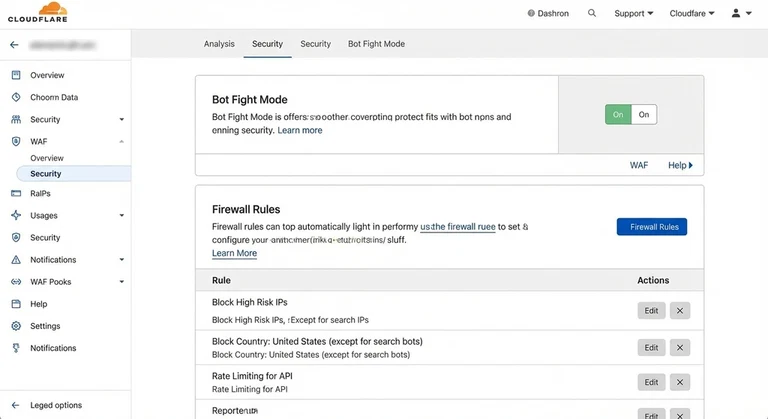This screenshot has height=419, width=768.
Task: Open Overview via its sidebar icon
Action: coord(16,76)
